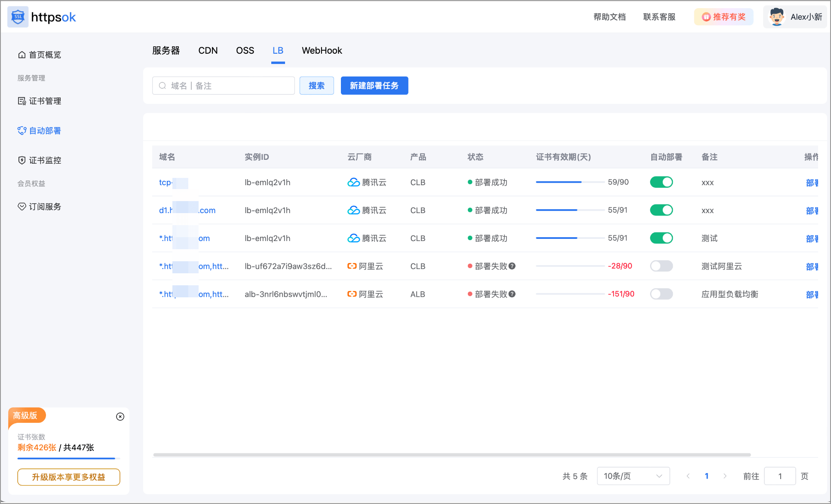Open 证书管理 in the sidebar

(x=40, y=101)
